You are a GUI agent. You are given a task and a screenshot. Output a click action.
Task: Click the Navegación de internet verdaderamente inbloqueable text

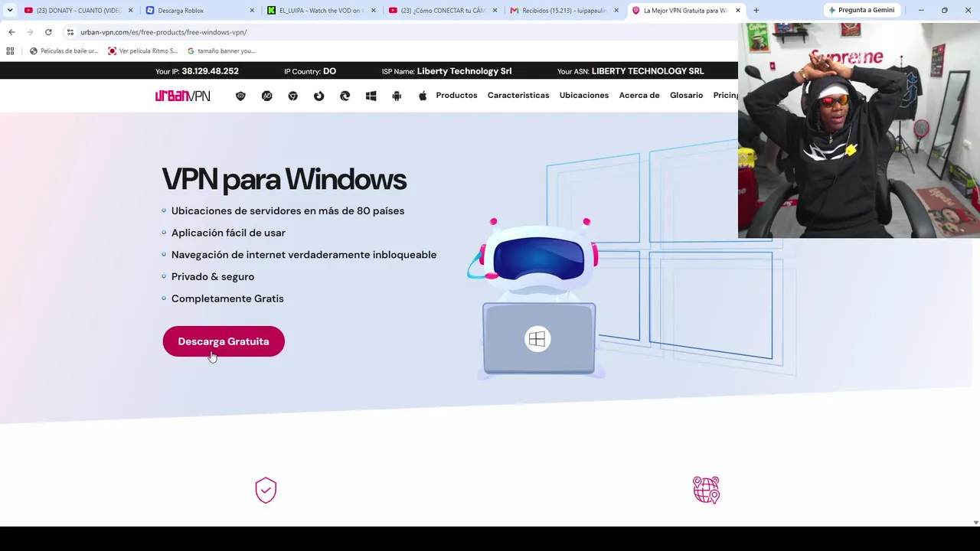[304, 255]
